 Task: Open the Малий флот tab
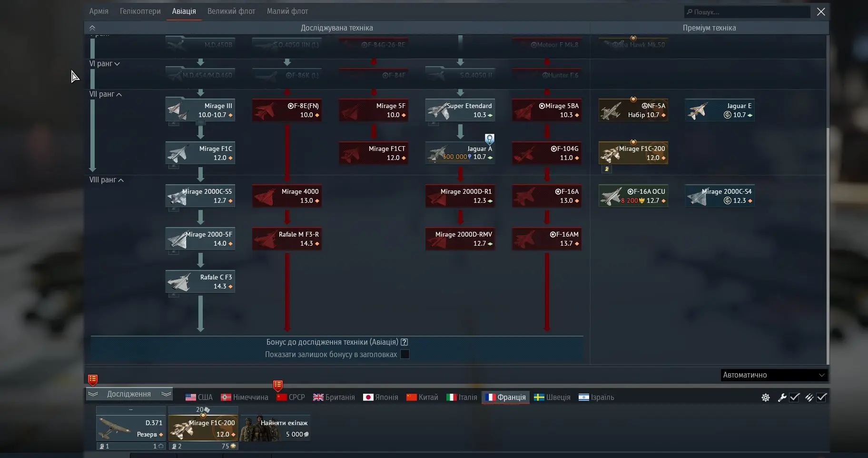coord(287,11)
